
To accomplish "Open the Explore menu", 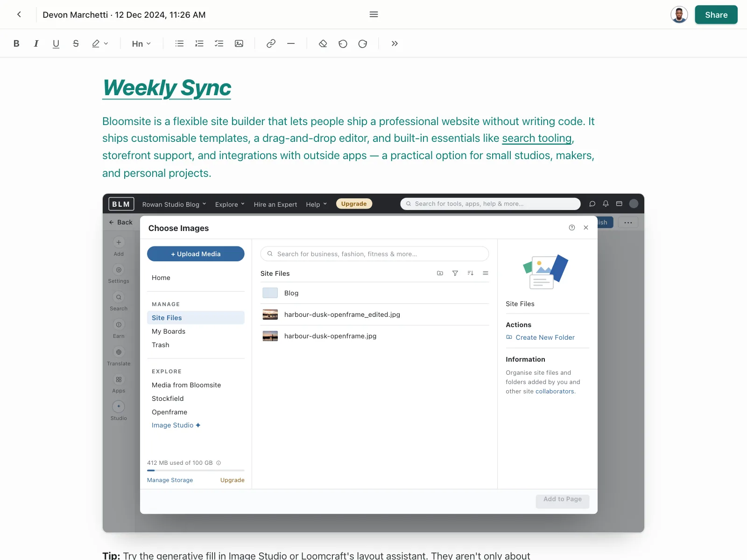I will tap(230, 204).
